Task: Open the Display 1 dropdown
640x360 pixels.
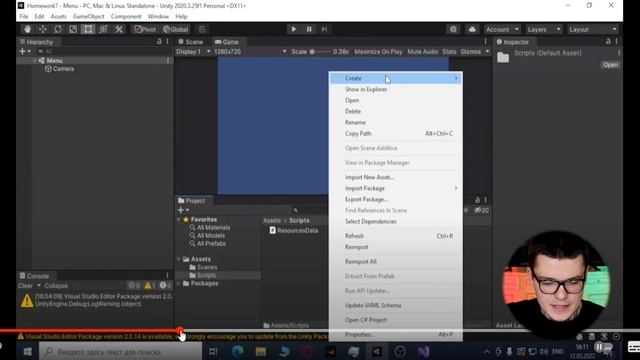Action: 193,52
